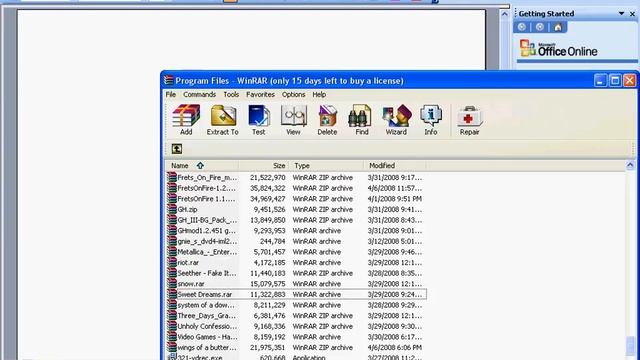This screenshot has height=360, width=640.
Task: Sort files by Modified column header
Action: (395, 166)
